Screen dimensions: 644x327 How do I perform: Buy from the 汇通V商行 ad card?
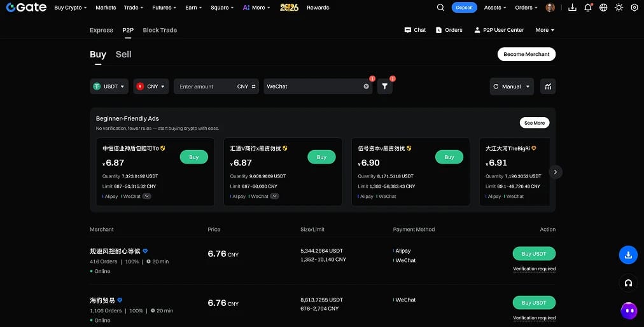pyautogui.click(x=321, y=157)
